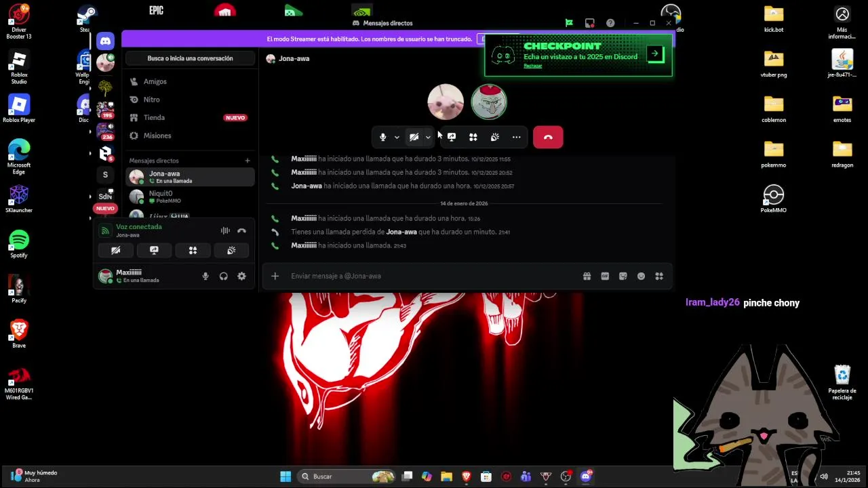Open soundboard in call controls
Image resolution: width=868 pixels, height=488 pixels.
point(495,137)
